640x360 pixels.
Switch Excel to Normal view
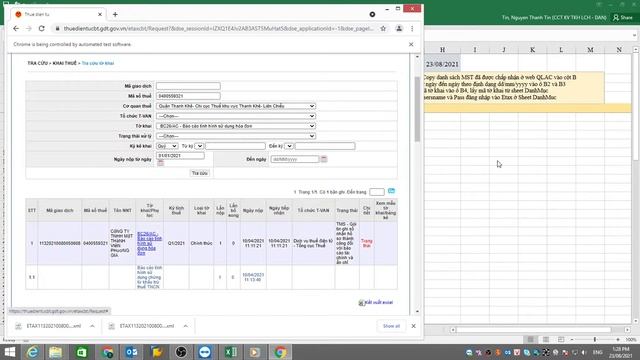point(531,340)
